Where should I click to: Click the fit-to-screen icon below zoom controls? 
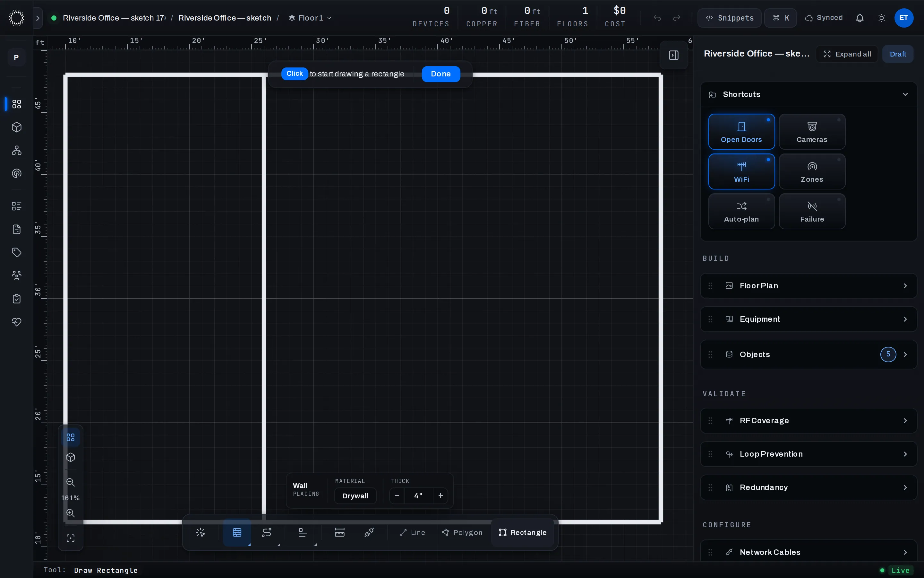pos(71,538)
